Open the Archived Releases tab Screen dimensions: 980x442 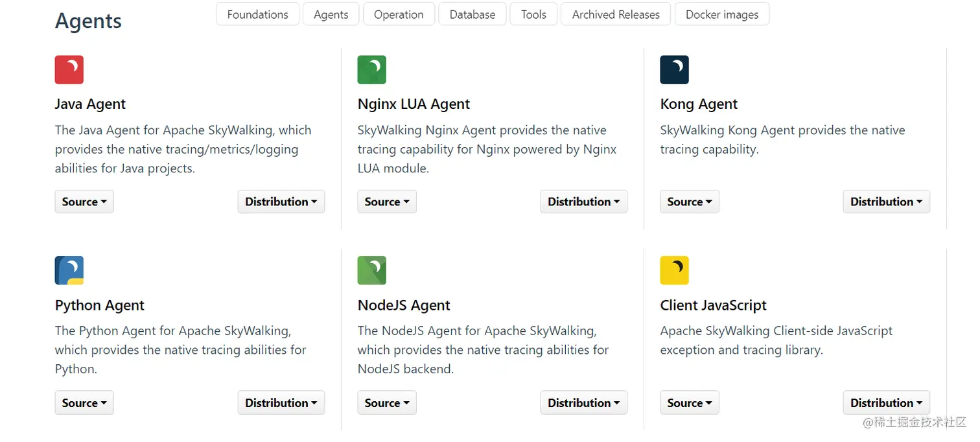616,14
